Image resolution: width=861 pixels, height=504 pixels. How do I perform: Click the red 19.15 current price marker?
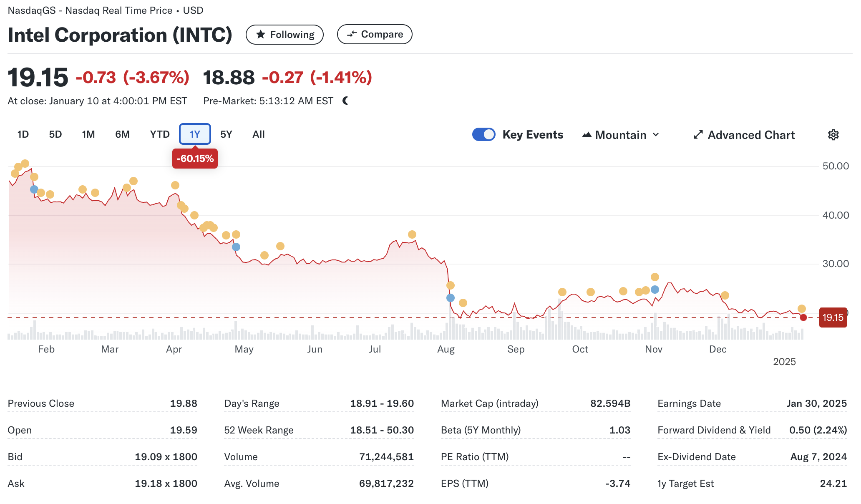pos(833,318)
